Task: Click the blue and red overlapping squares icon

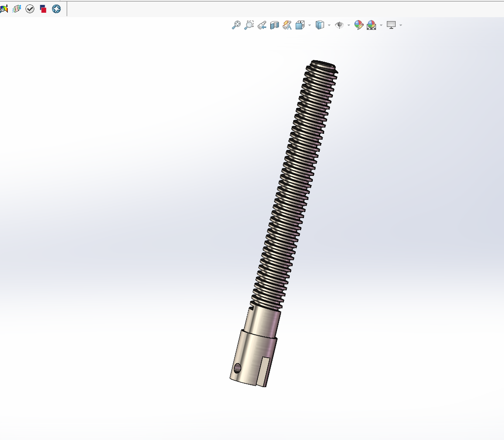Action: [x=43, y=9]
